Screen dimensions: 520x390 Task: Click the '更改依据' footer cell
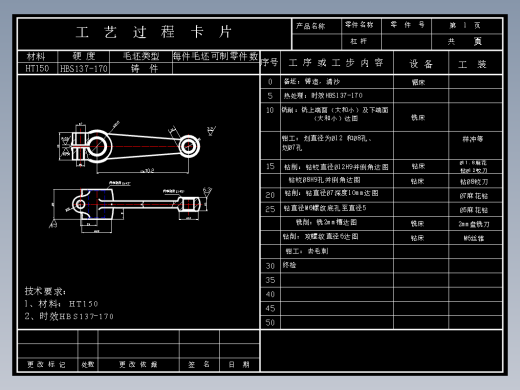pyautogui.click(x=138, y=364)
